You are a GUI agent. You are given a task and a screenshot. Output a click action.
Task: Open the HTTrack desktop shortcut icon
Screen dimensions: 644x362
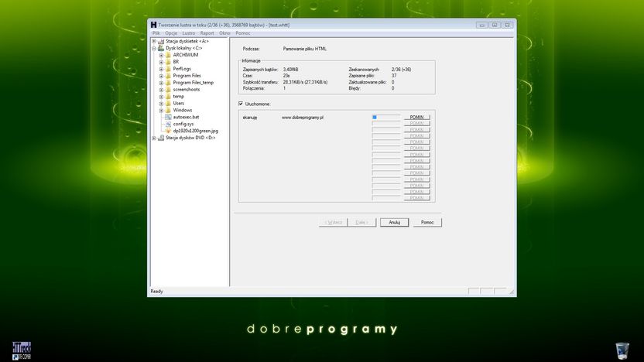tap(22, 351)
